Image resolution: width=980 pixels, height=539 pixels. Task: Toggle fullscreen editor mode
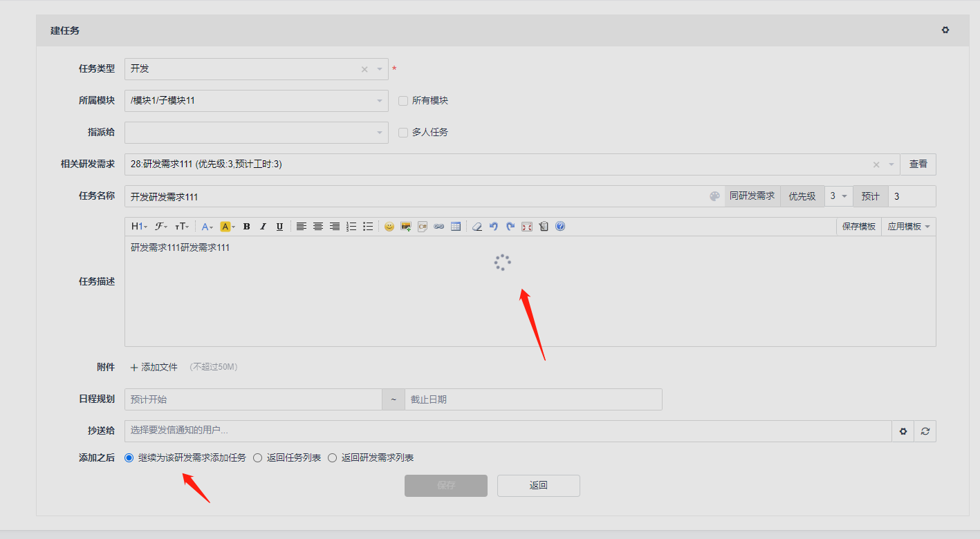pos(527,227)
